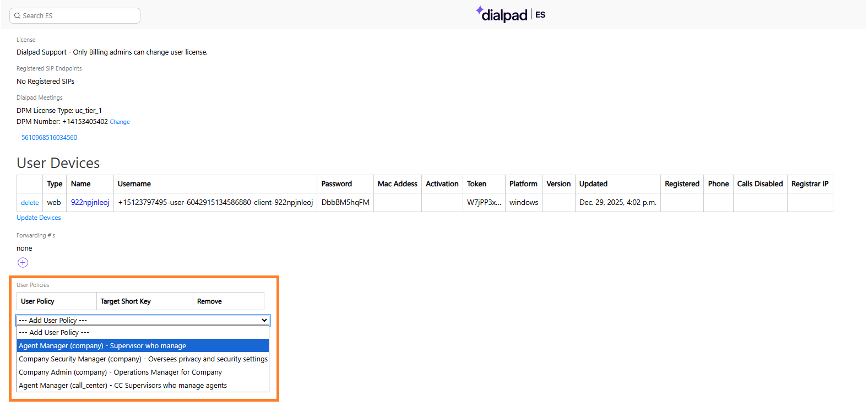Click the device username cell text
868x411 pixels.
tap(215, 203)
